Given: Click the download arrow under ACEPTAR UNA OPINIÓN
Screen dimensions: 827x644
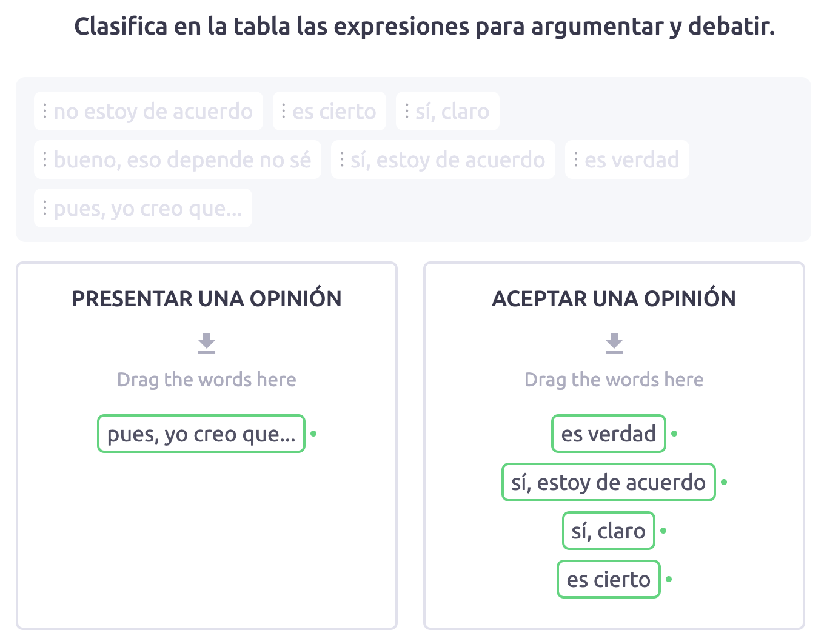Looking at the screenshot, I should [614, 343].
